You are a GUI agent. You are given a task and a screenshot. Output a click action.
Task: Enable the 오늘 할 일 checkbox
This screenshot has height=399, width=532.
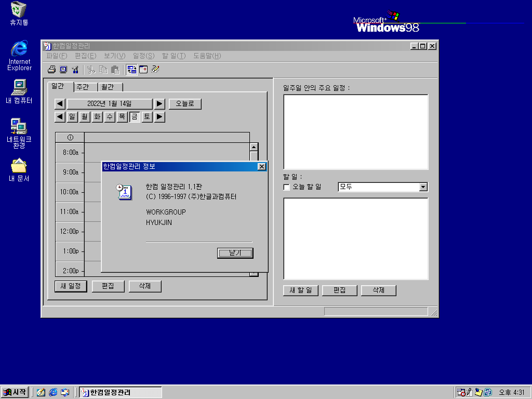286,187
